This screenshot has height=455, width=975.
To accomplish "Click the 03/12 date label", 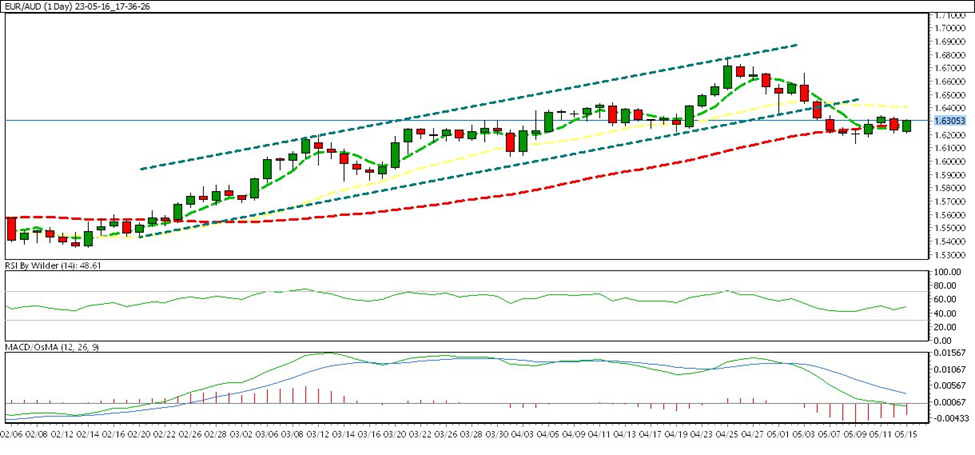I will point(318,434).
